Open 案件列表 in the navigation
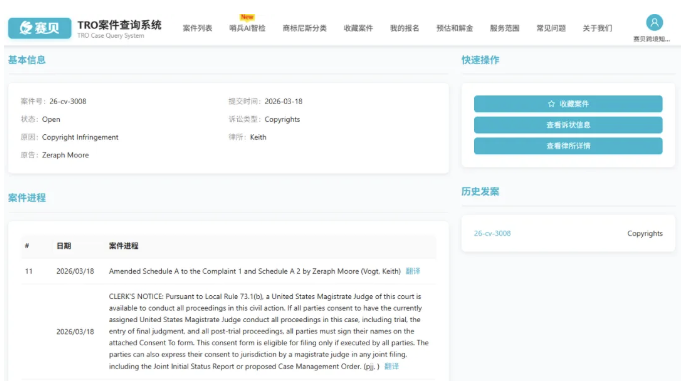This screenshot has height=388, width=695. 197,28
